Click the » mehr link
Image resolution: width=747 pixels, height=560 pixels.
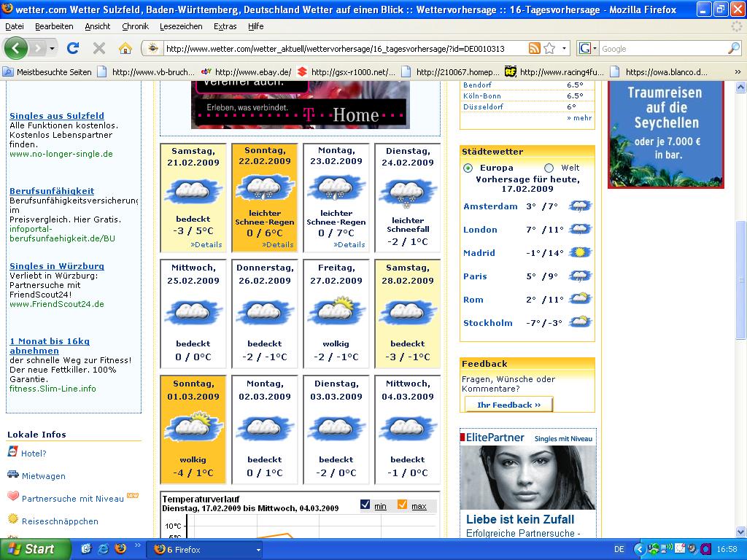click(579, 117)
